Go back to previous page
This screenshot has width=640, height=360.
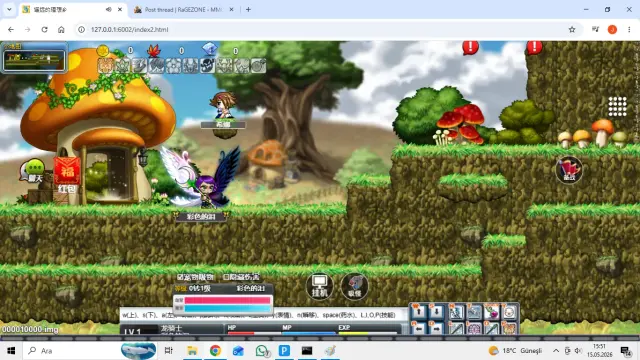click(11, 29)
